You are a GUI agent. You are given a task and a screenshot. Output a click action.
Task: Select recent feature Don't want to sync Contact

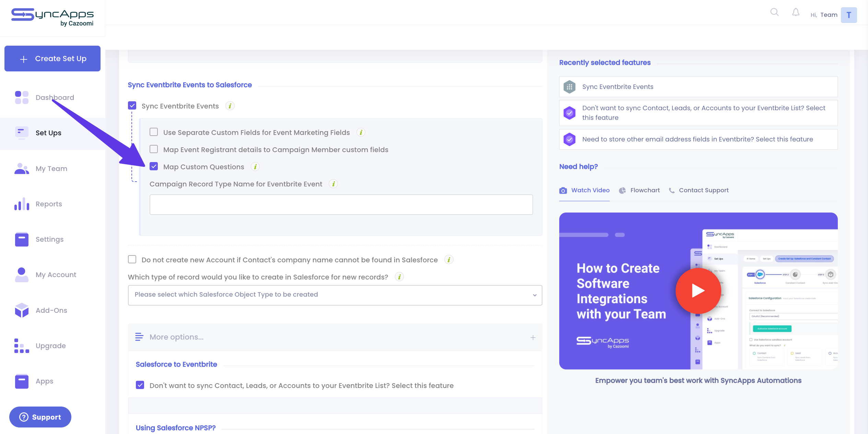pos(698,113)
